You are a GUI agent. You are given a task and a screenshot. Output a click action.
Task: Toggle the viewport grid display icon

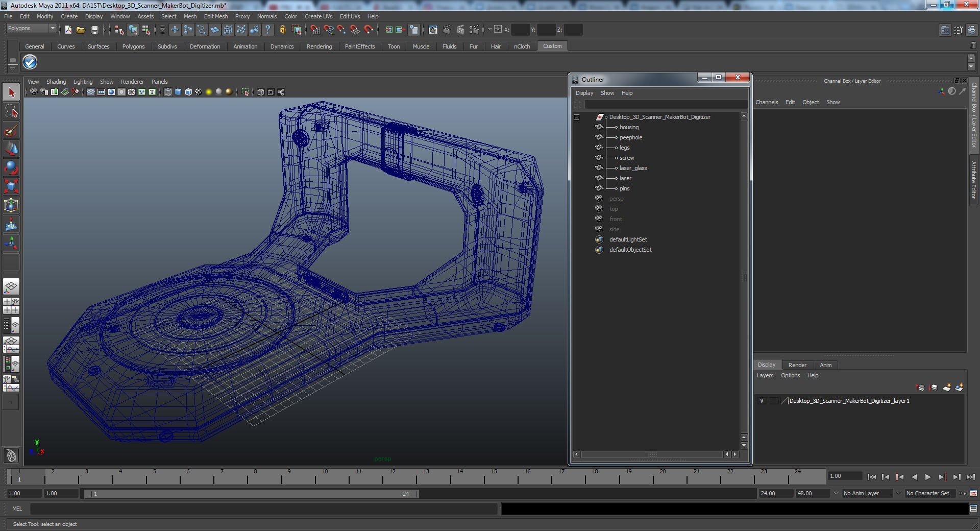pos(90,92)
